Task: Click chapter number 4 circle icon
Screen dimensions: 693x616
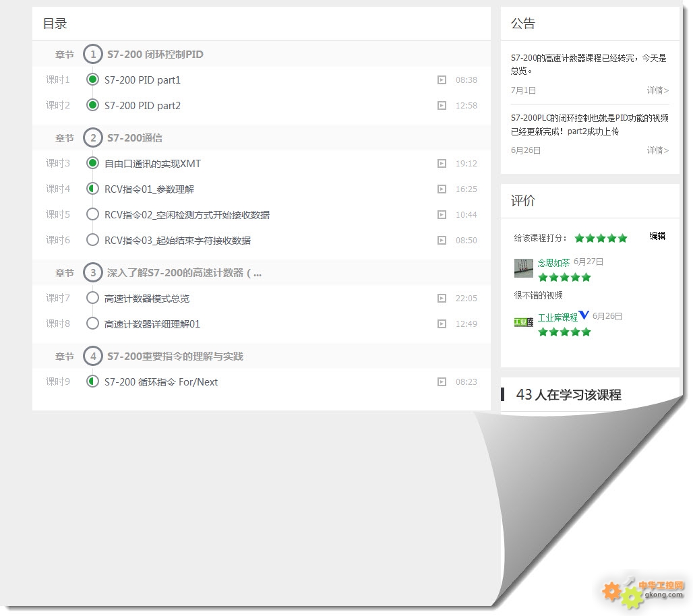Action: click(x=93, y=356)
